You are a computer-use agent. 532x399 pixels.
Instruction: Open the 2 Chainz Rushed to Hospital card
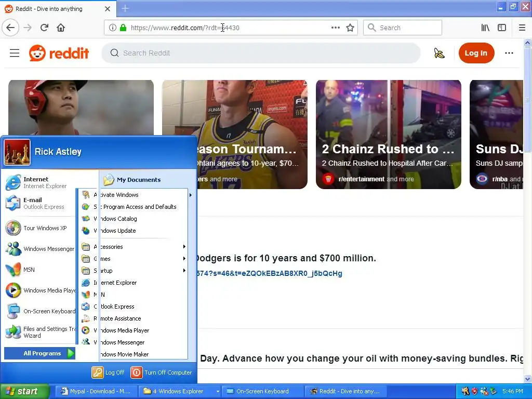point(388,135)
